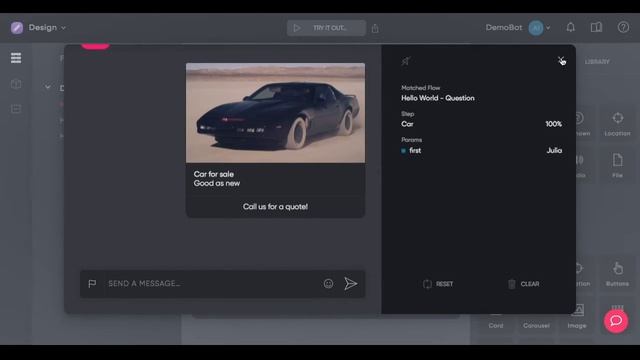Click the Car step entry

point(407,124)
